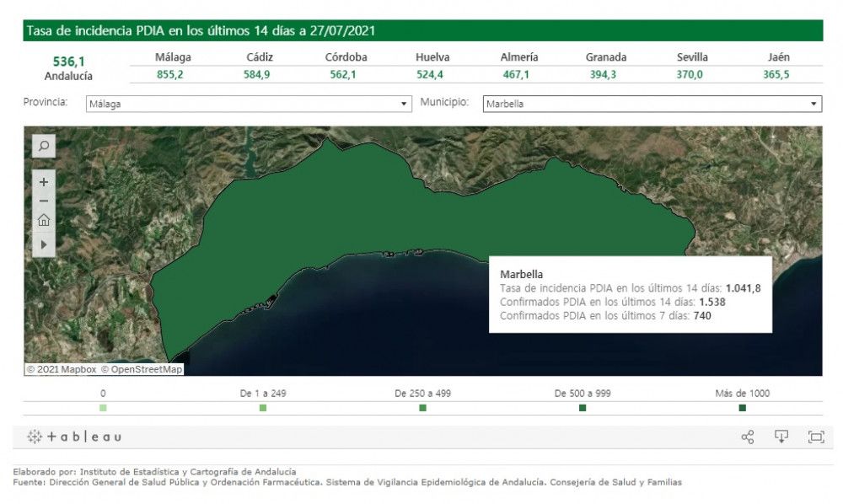
Task: Open the Tableau share icon
Action: 747,437
